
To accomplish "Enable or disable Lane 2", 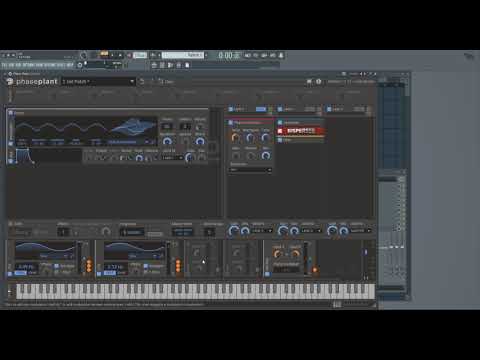I will [280, 109].
